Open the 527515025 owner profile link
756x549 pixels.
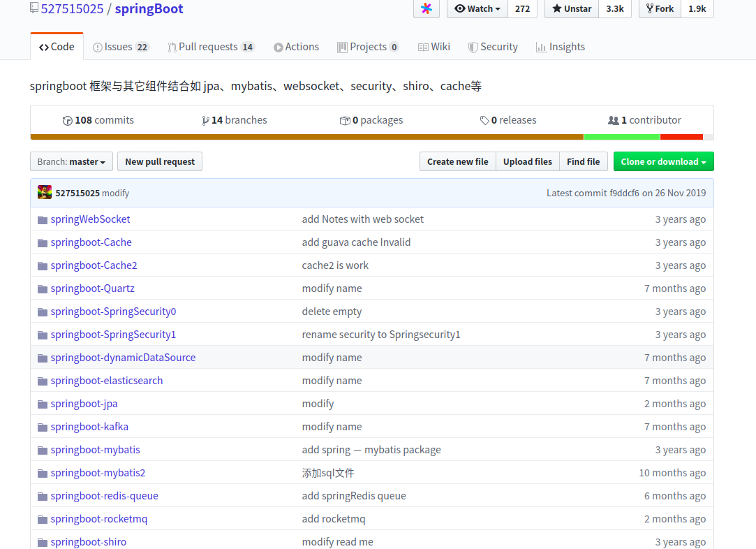pyautogui.click(x=73, y=8)
